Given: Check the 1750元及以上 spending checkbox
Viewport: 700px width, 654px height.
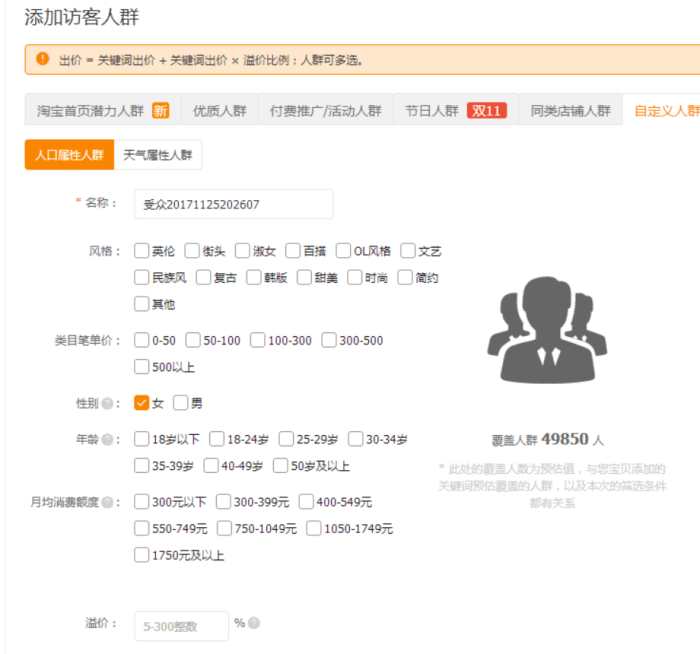Looking at the screenshot, I should click(142, 555).
